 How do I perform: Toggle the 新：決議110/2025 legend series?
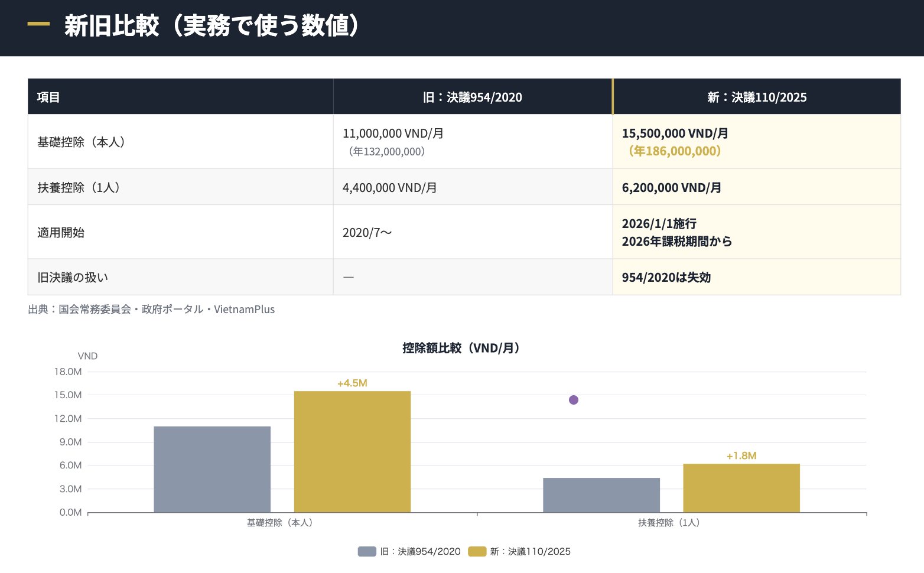point(530,552)
